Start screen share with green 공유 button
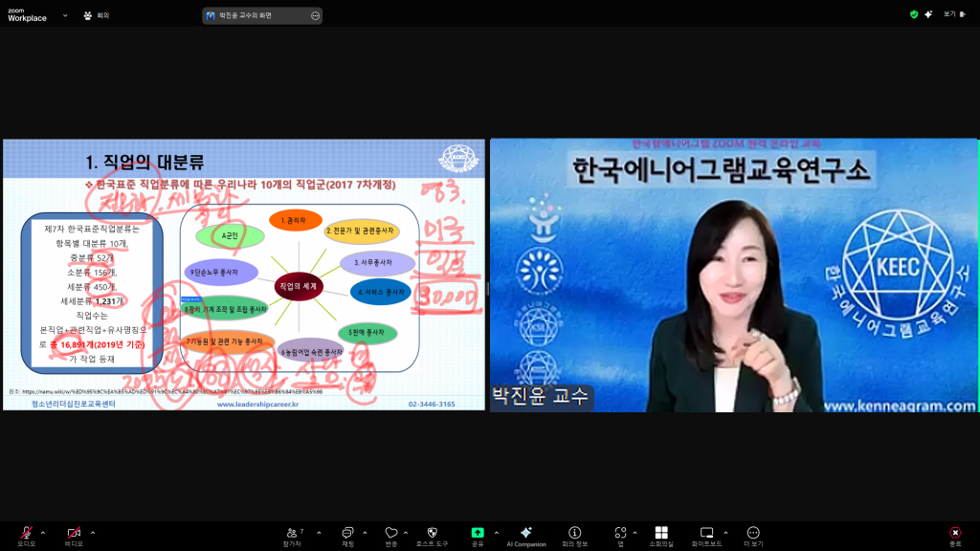This screenshot has width=980, height=551. 478,536
